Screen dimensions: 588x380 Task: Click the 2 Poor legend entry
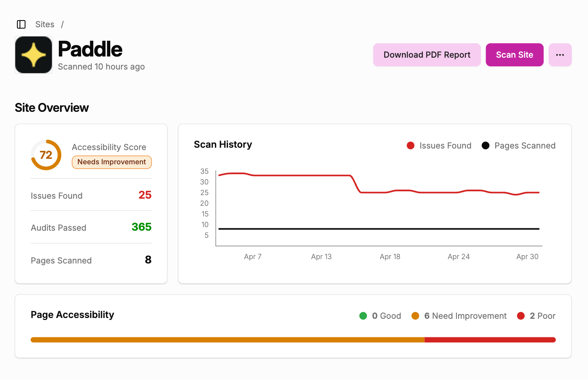[x=536, y=316]
